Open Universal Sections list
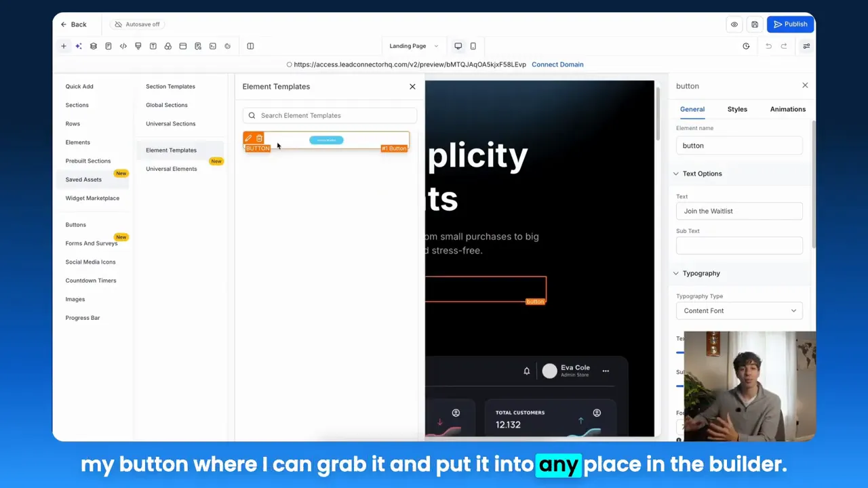Screen dimensions: 868x488 [170, 124]
